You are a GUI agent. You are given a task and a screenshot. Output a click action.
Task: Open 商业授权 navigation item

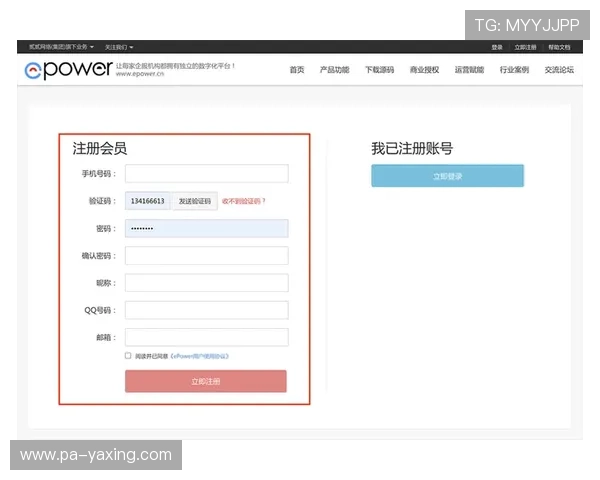424,70
